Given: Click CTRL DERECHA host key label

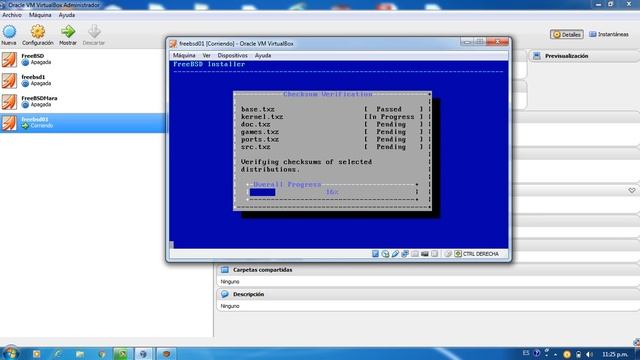Looking at the screenshot, I should pos(481,254).
